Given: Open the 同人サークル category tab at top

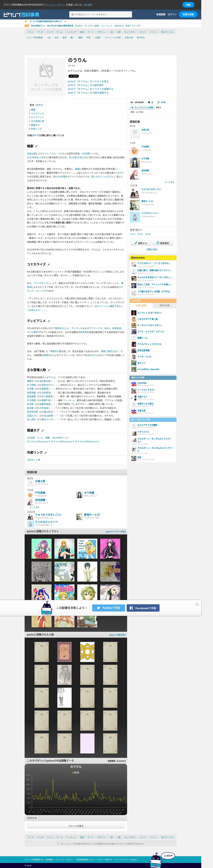Looking at the screenshot, I should (x=167, y=32).
